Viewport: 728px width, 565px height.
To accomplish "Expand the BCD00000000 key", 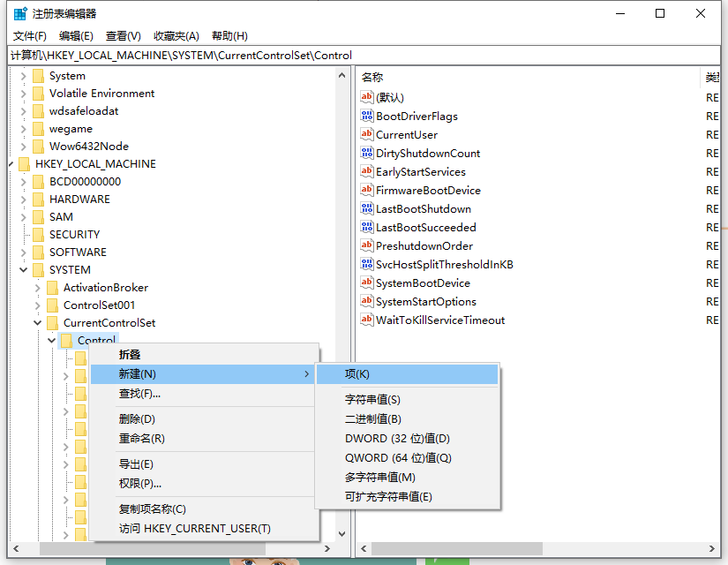I will (23, 182).
